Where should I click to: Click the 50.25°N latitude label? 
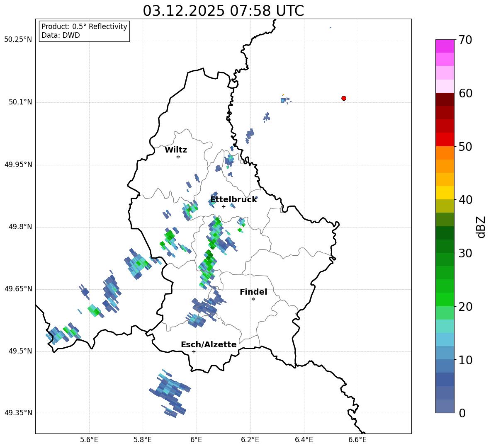pos(18,40)
